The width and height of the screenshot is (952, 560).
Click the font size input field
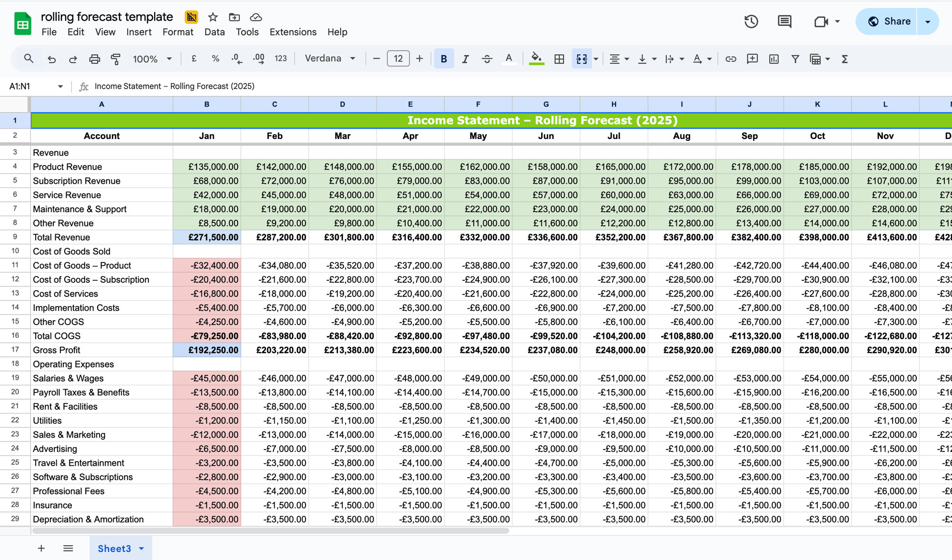(398, 59)
